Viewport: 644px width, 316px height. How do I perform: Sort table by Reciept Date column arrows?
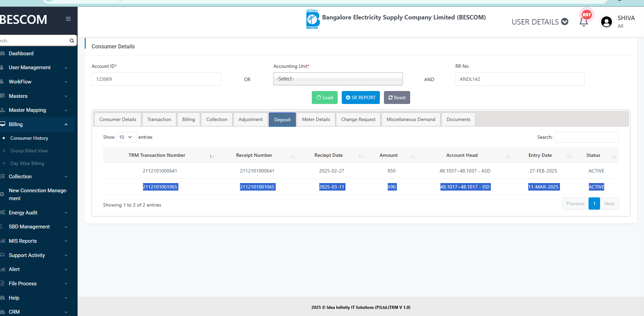(361, 156)
